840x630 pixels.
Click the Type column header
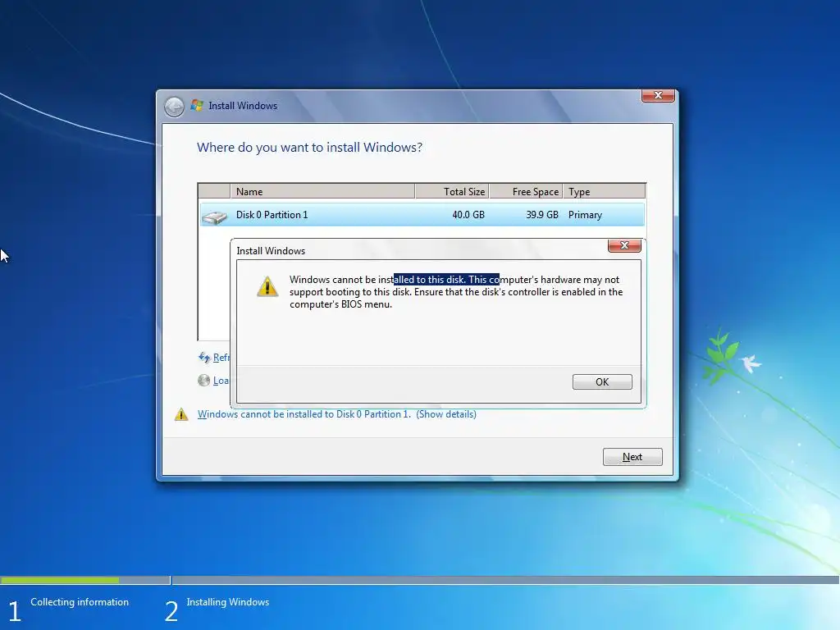click(x=604, y=191)
